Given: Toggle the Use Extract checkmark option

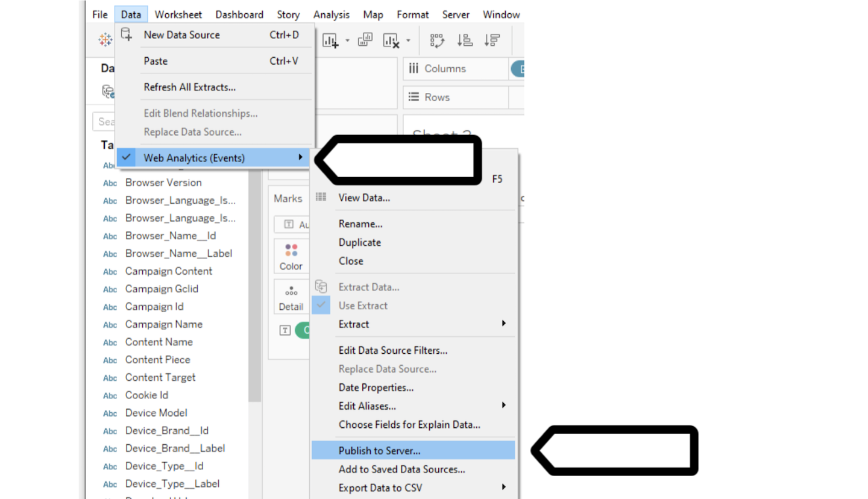Looking at the screenshot, I should coord(321,306).
